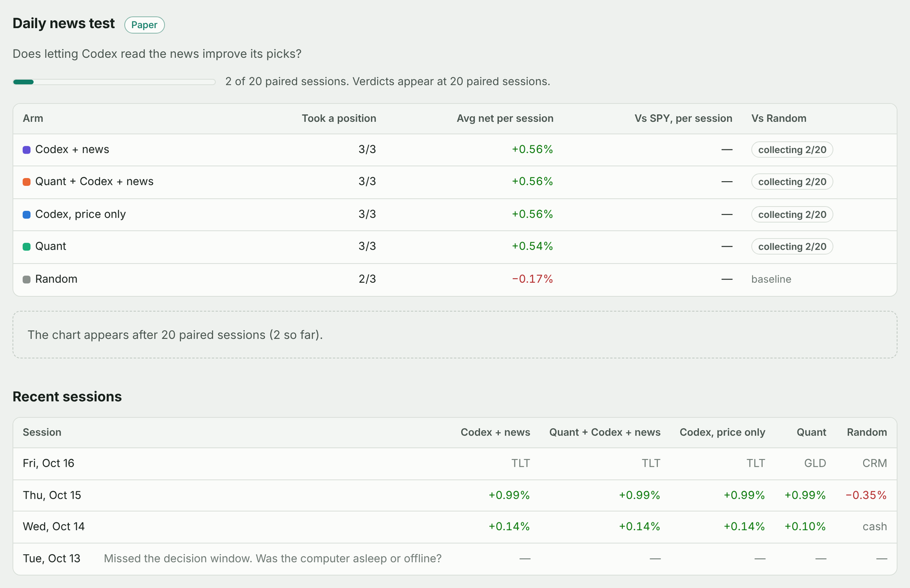This screenshot has width=910, height=588.
Task: Open the Thu, Oct 15 session row
Action: [455, 495]
